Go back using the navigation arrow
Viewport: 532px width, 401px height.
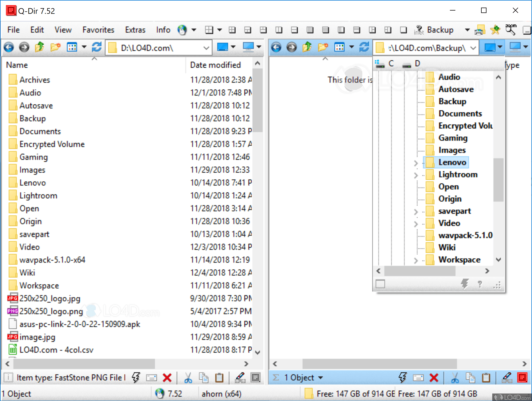(x=9, y=47)
